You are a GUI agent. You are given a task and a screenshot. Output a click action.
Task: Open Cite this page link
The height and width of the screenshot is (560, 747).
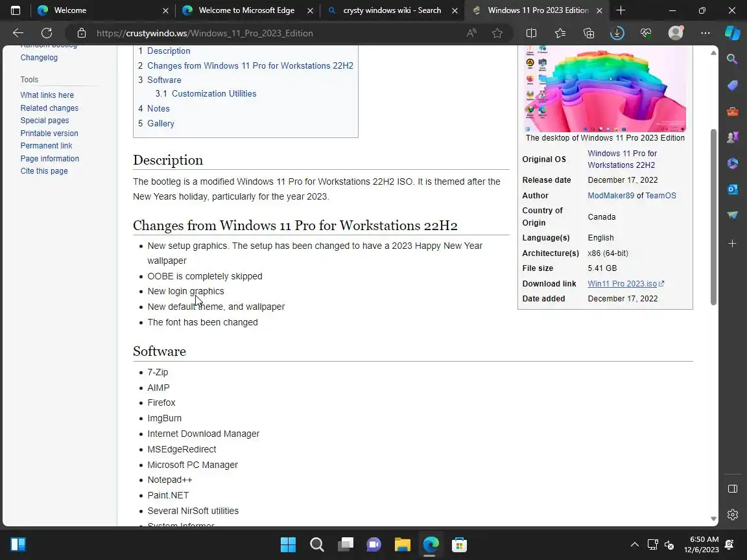[44, 171]
